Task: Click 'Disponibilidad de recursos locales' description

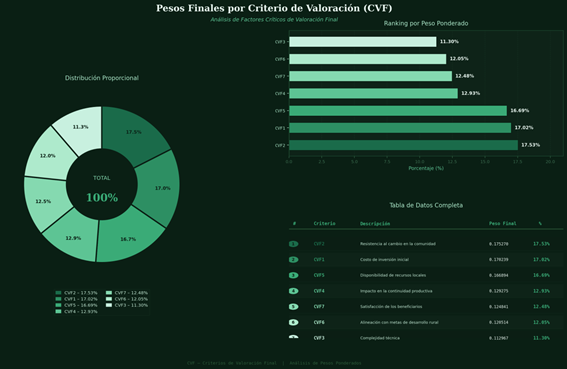Action: click(x=393, y=275)
